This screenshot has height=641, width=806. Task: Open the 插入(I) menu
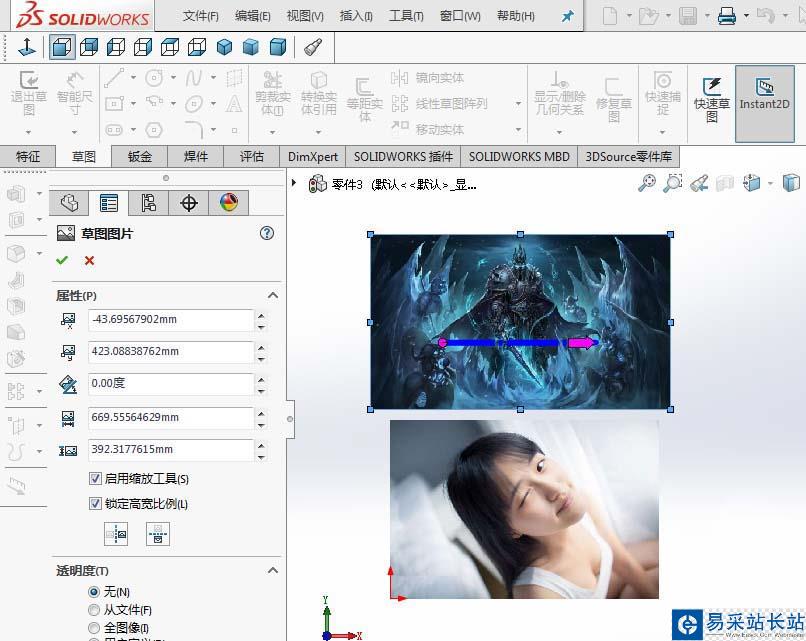point(356,16)
